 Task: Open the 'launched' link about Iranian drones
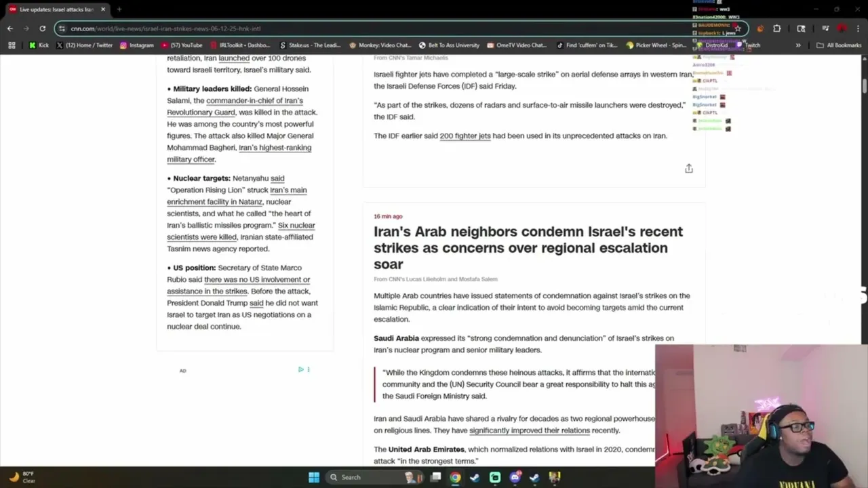point(234,58)
